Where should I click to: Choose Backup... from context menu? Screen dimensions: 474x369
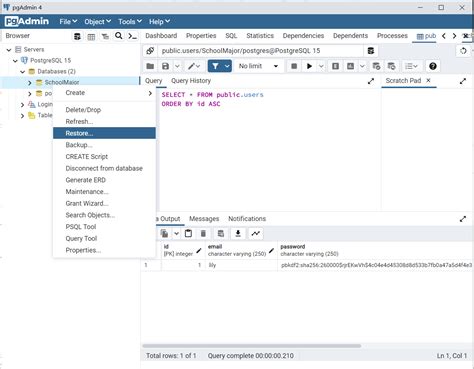104,145
